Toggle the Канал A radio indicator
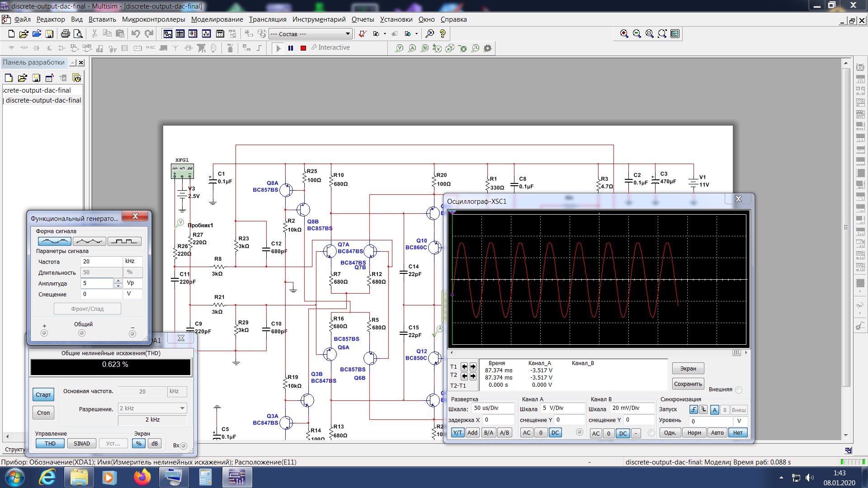 (580, 432)
